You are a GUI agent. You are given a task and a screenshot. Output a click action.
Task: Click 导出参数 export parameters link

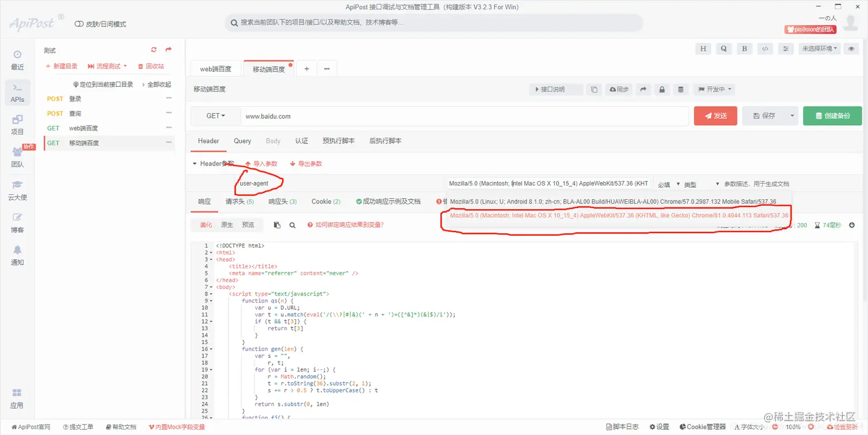306,164
